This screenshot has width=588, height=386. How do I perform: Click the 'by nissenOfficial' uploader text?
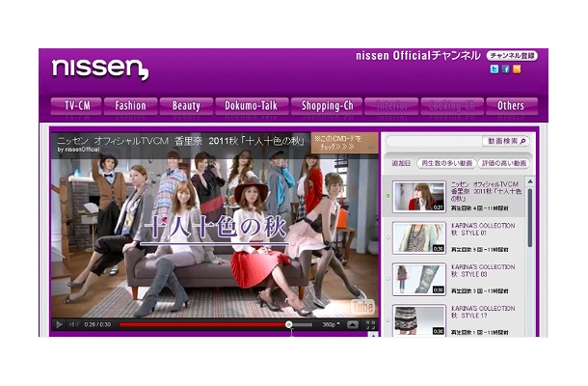(x=78, y=150)
